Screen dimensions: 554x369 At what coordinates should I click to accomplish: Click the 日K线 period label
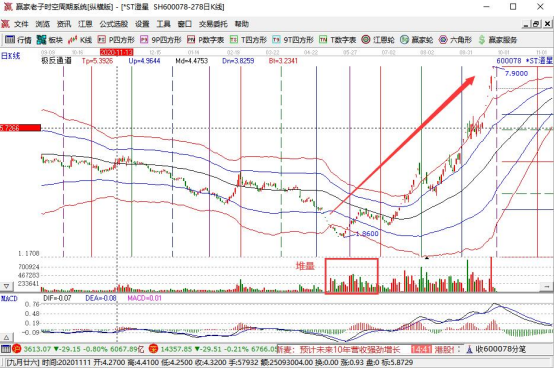(11, 56)
